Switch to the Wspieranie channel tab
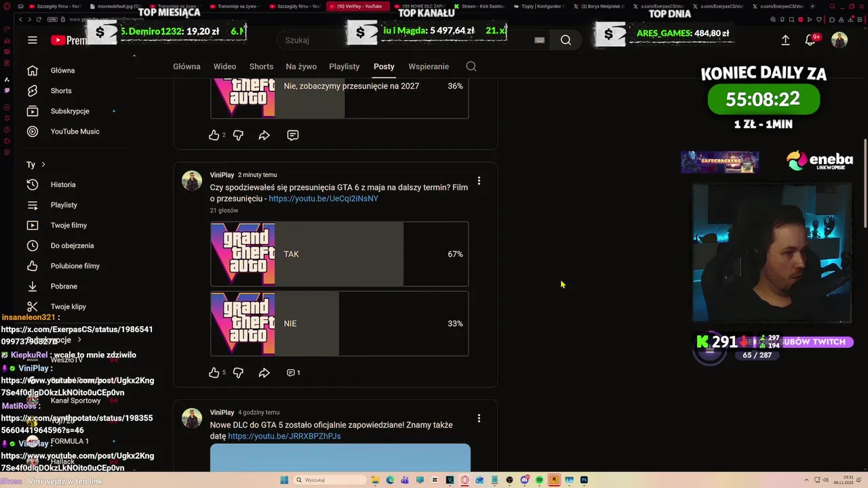 click(429, 66)
